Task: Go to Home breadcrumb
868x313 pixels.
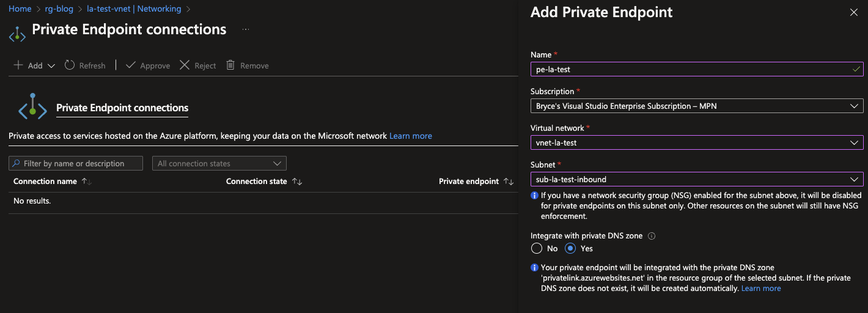Action: point(20,9)
